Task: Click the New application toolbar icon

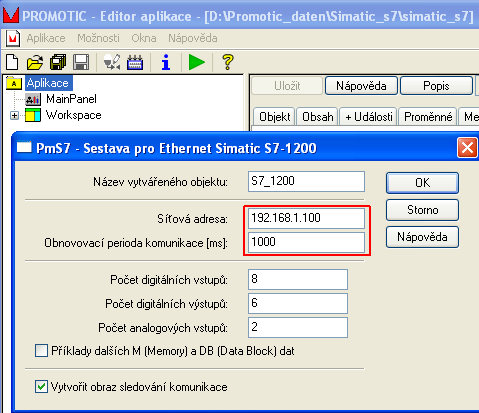Action: point(12,62)
